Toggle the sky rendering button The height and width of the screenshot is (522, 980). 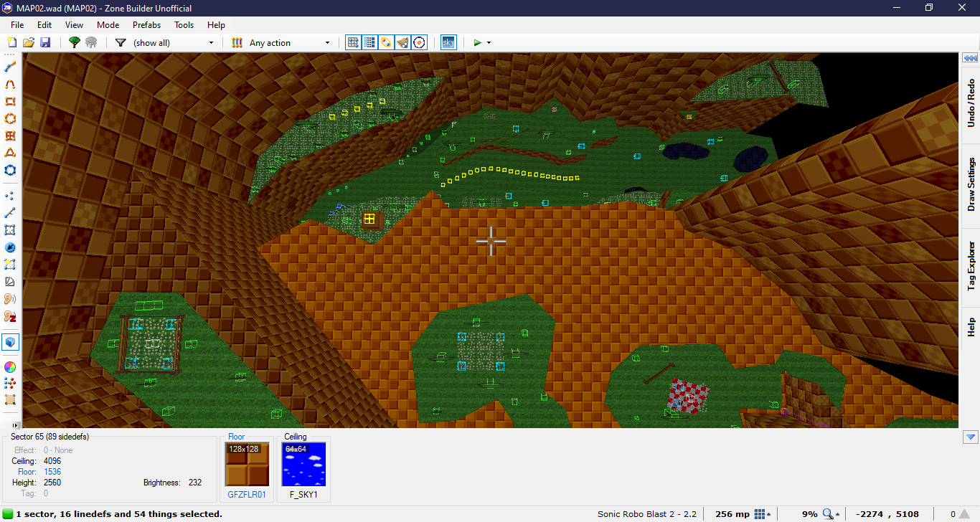[x=448, y=42]
